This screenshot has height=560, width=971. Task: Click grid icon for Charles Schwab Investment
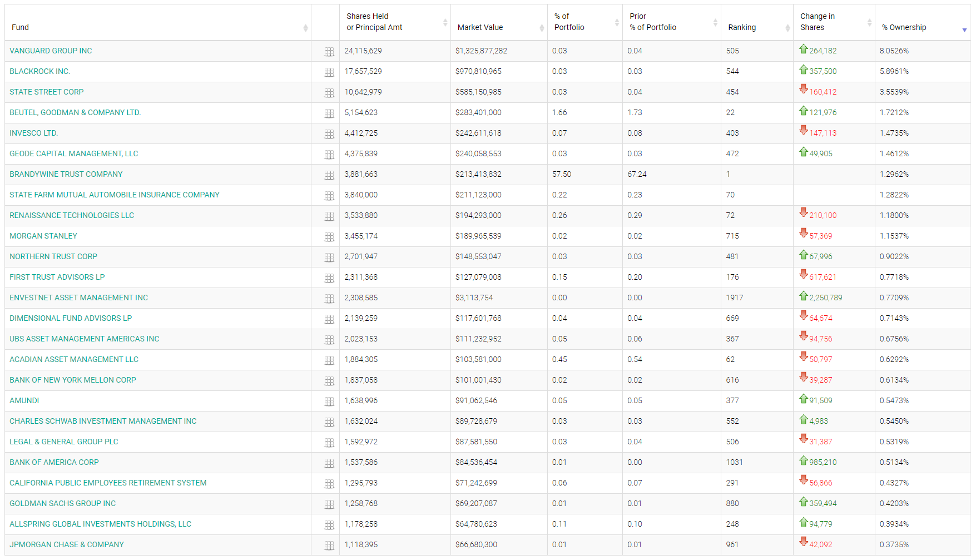click(329, 422)
